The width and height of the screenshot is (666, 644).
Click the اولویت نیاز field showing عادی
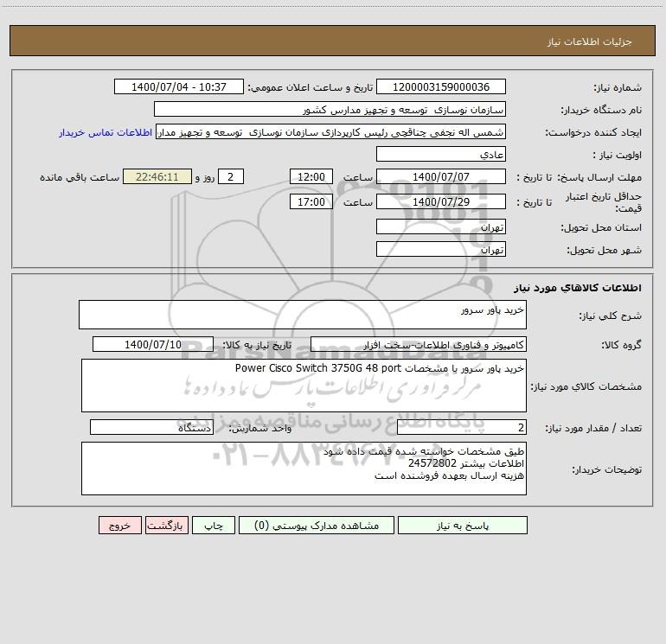(441, 154)
